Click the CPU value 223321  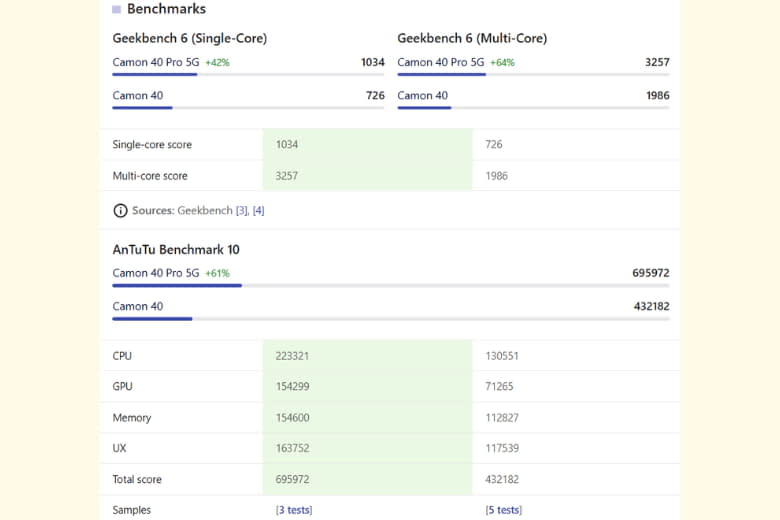[292, 356]
